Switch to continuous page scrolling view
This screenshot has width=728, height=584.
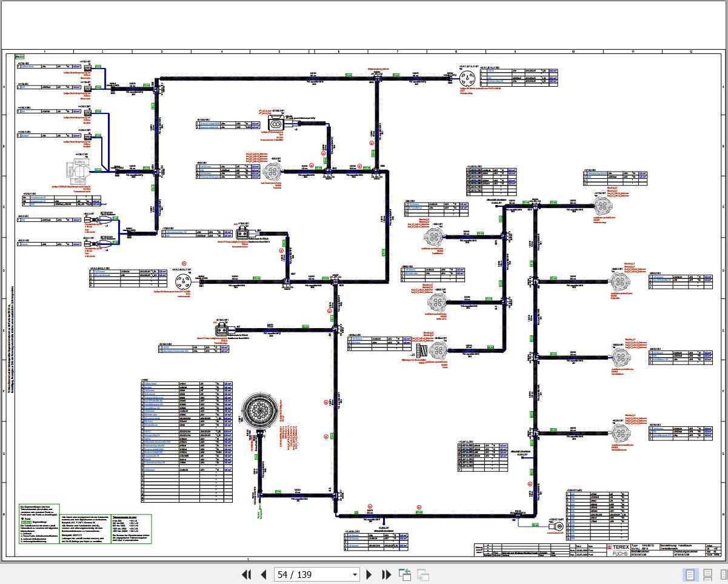[x=707, y=574]
